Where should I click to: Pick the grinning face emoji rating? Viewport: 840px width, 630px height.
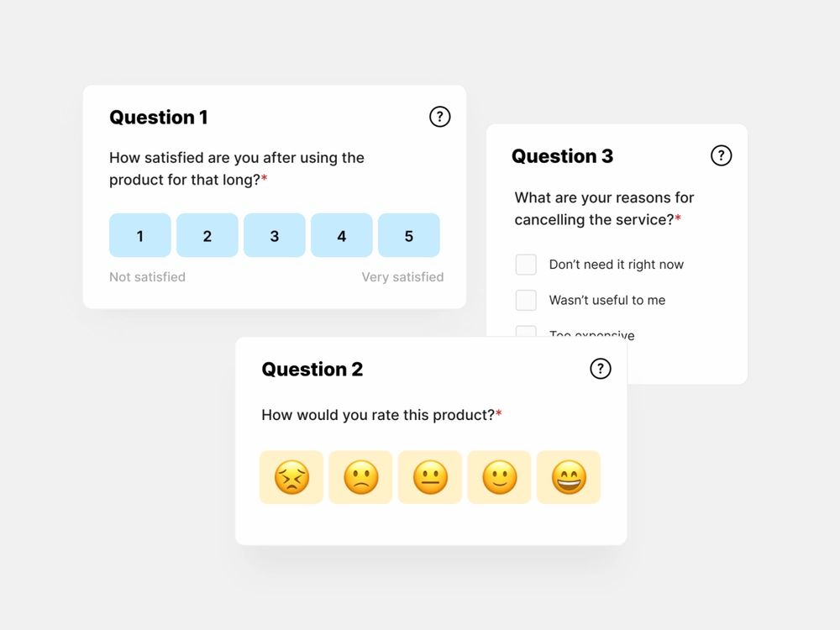tap(569, 477)
